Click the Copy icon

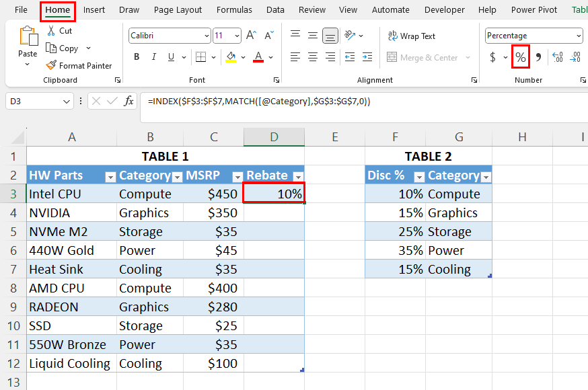pyautogui.click(x=50, y=48)
